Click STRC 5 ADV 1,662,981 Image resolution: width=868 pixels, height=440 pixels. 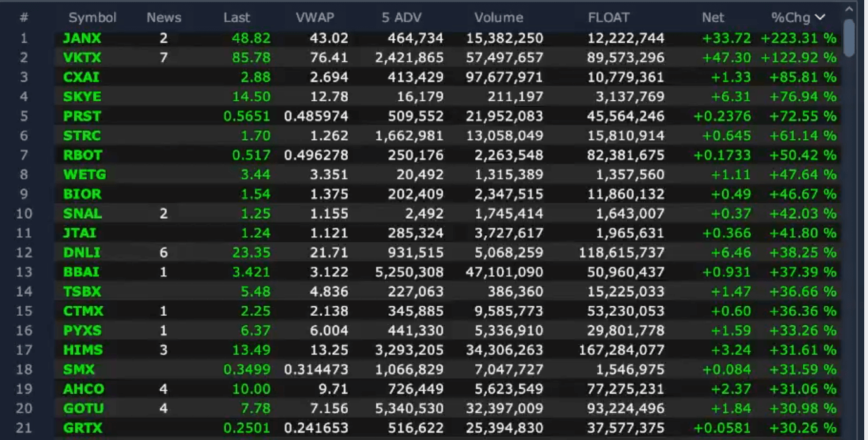[x=409, y=136]
